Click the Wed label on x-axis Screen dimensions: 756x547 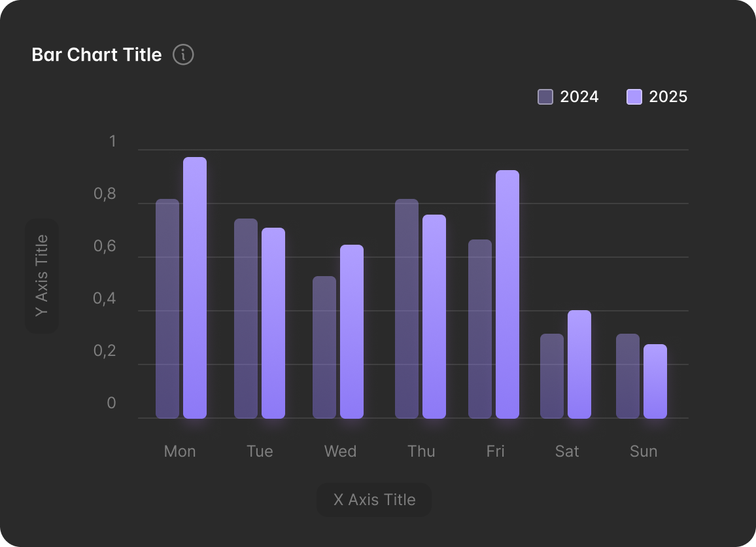(x=340, y=451)
